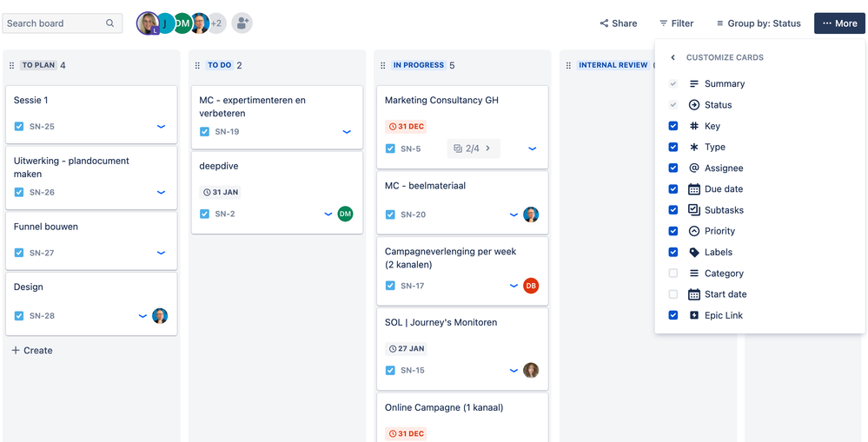The width and height of the screenshot is (868, 442).
Task: Click the Epic Link lightning icon
Action: 694,315
